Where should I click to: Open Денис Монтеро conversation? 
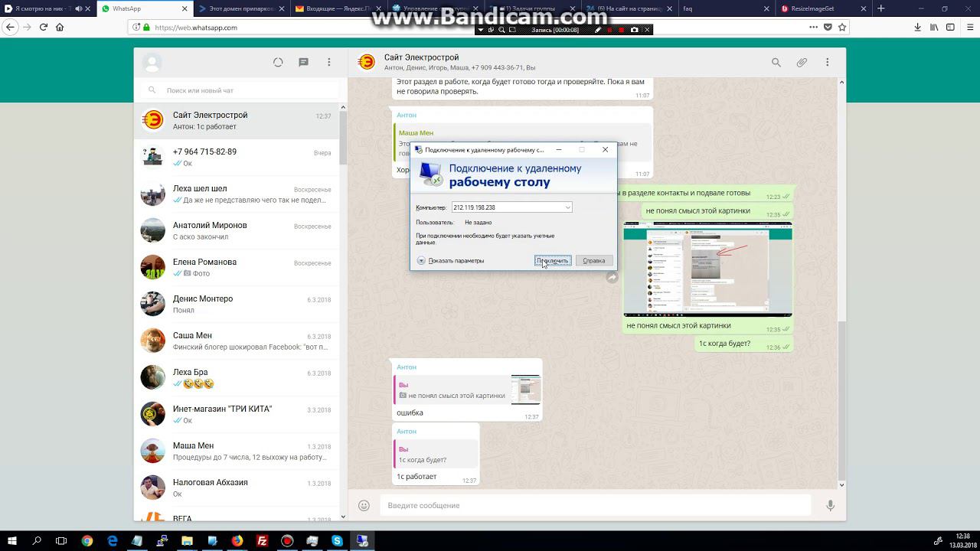point(237,305)
